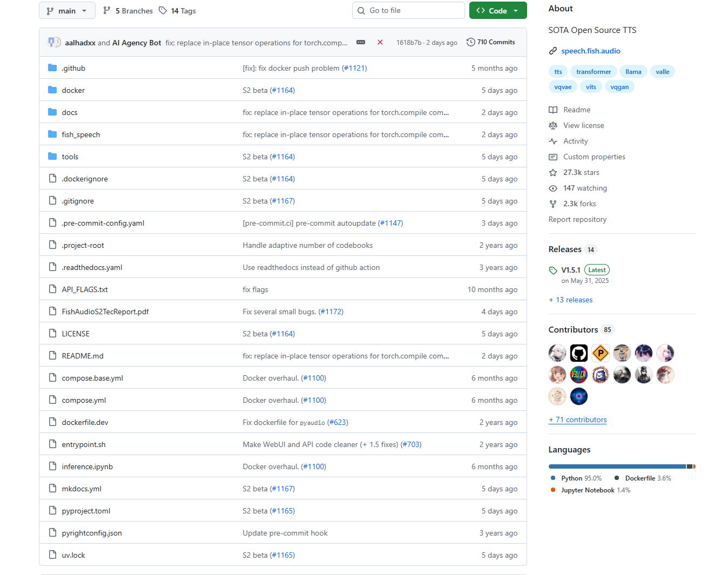Open the green Code dropdown button
The height and width of the screenshot is (575, 728).
click(498, 11)
